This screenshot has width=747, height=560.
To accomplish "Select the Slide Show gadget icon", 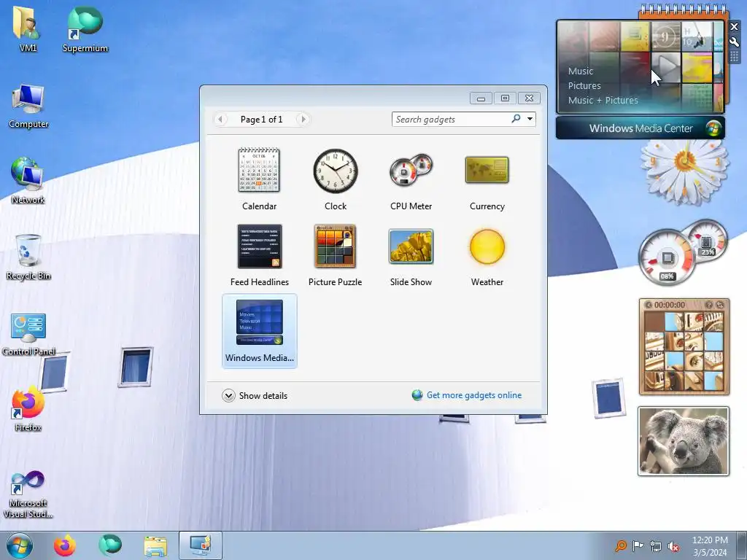I will [x=411, y=246].
